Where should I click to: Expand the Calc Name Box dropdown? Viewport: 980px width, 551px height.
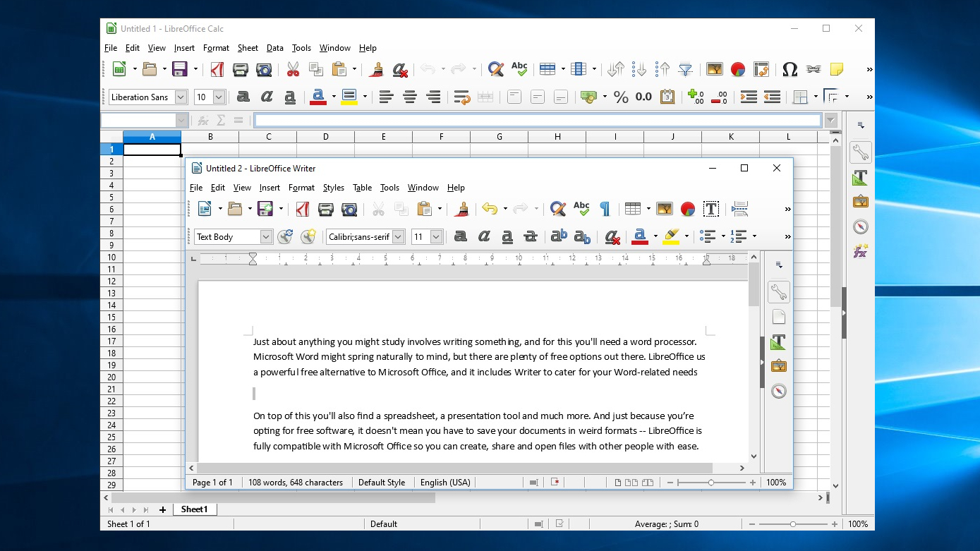click(x=182, y=121)
